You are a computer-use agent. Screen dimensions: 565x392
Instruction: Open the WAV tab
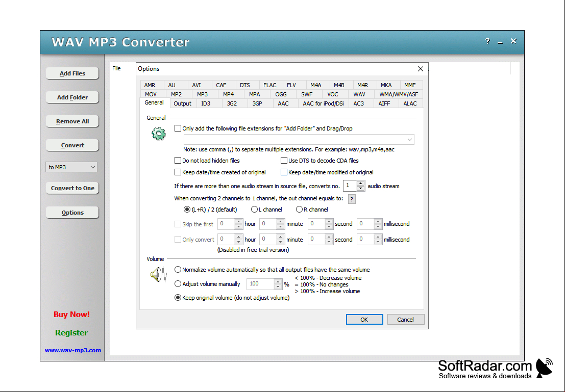359,94
